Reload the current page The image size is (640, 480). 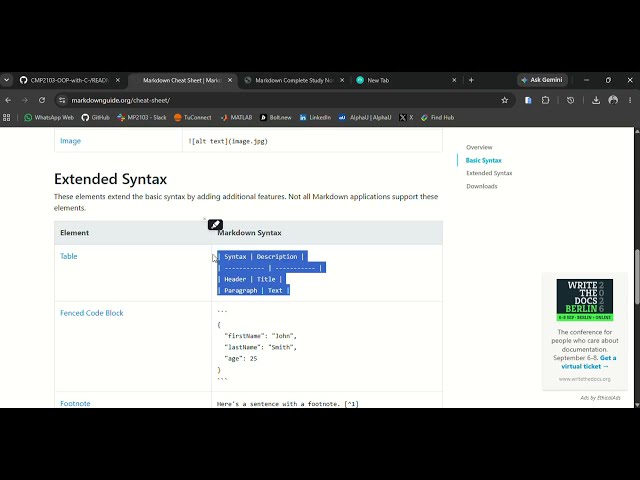tap(42, 100)
